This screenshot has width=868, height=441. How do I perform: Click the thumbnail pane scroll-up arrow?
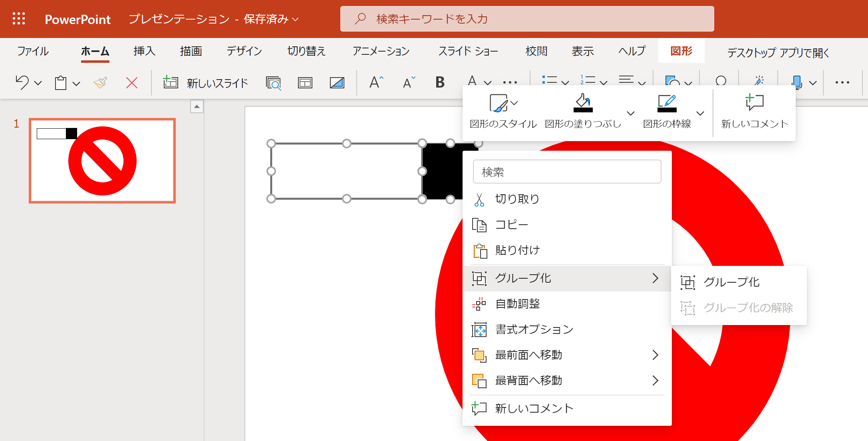[x=197, y=107]
